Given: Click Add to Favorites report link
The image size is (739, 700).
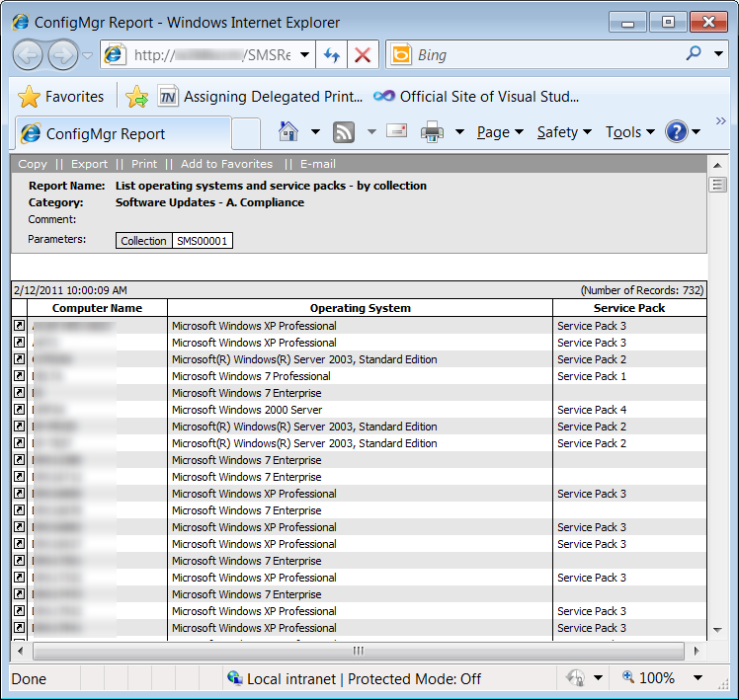Looking at the screenshot, I should pos(226,164).
